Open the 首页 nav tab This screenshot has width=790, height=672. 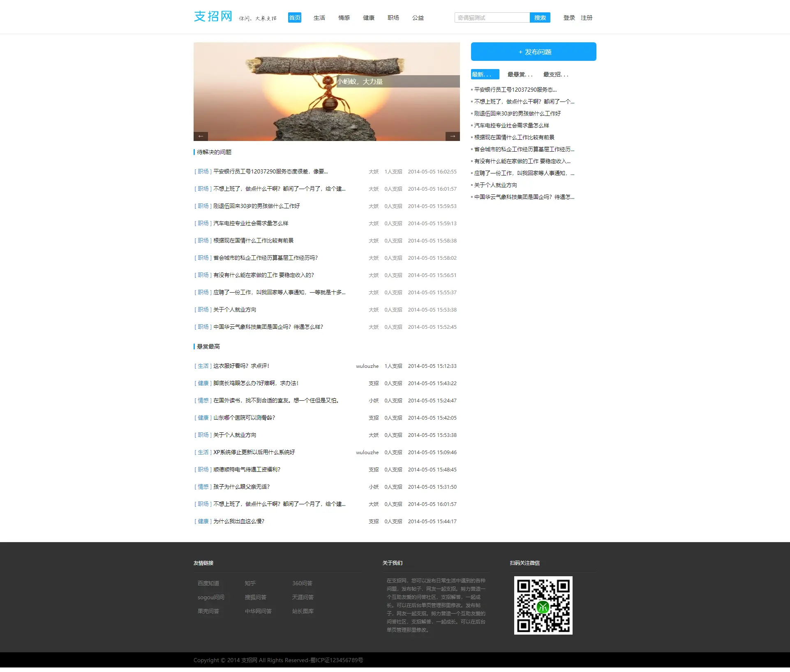295,18
